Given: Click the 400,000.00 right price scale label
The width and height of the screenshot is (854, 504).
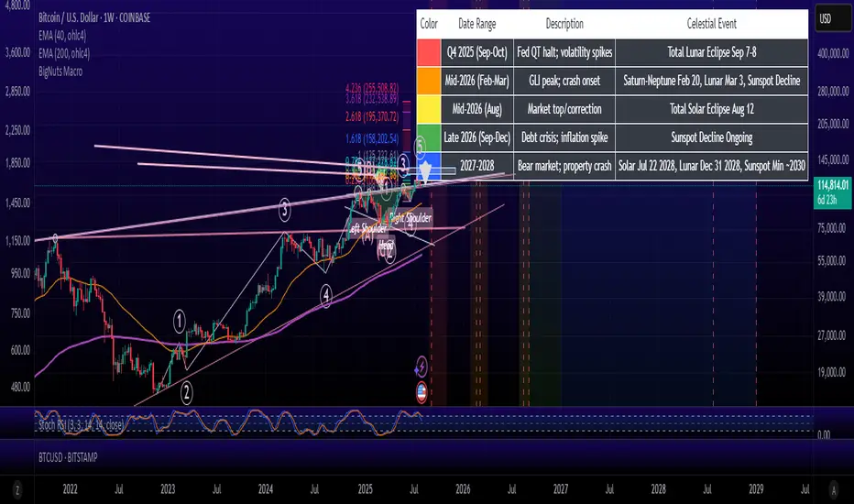Looking at the screenshot, I should click(833, 54).
